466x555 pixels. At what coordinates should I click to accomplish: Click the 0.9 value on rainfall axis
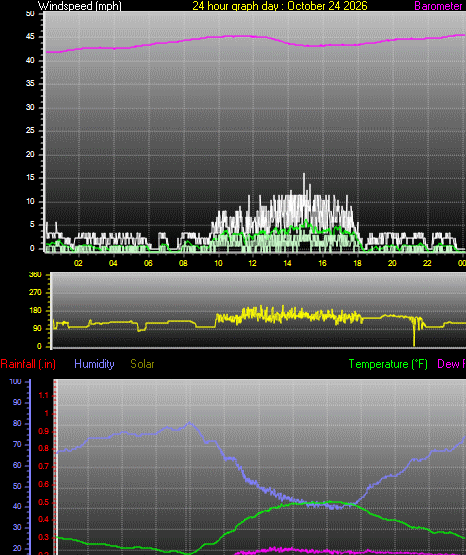click(44, 431)
